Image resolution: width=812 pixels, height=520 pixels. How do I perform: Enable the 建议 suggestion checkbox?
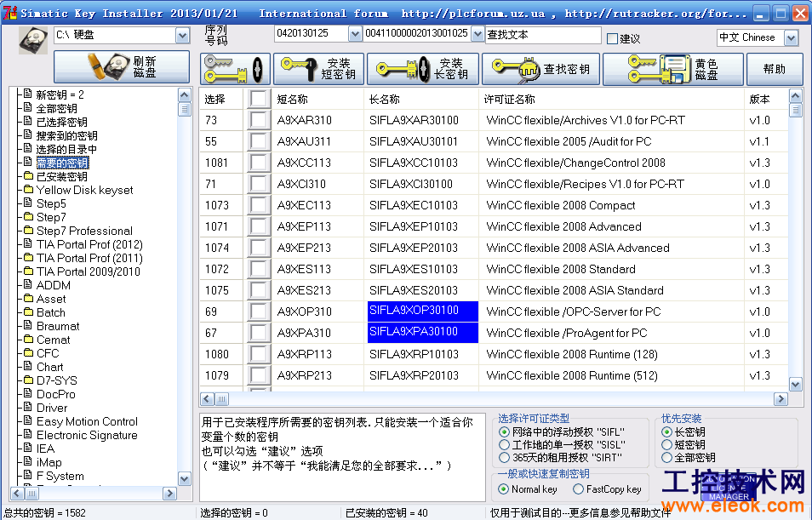612,38
